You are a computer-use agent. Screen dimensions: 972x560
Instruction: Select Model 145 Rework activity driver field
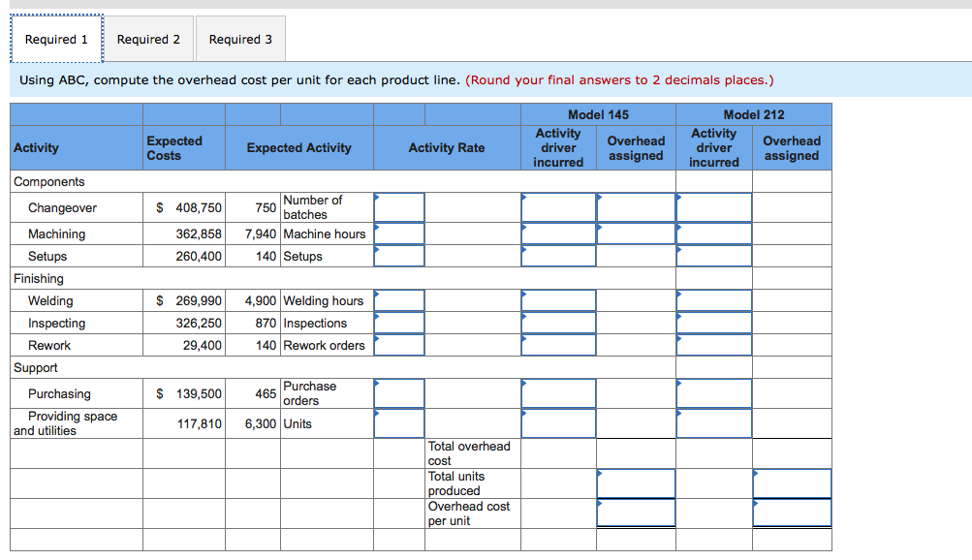[558, 345]
